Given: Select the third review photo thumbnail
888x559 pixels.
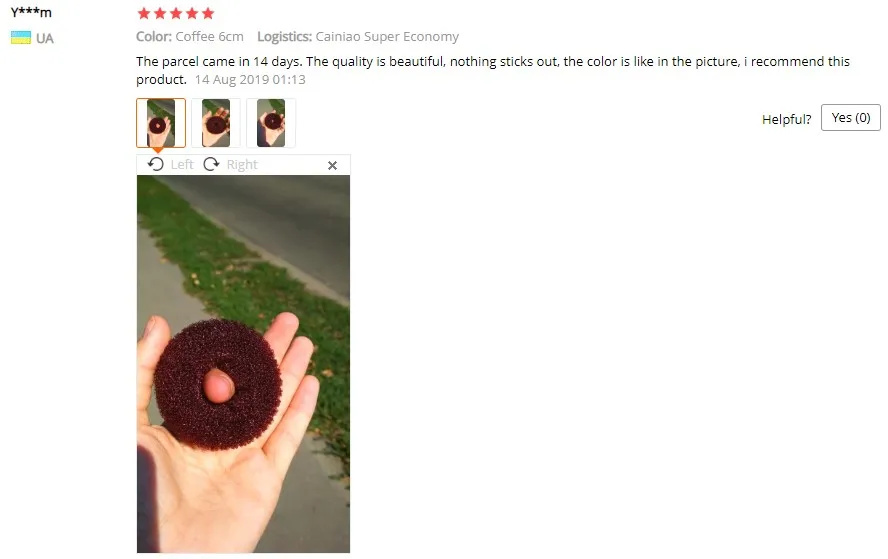Looking at the screenshot, I should click(271, 123).
